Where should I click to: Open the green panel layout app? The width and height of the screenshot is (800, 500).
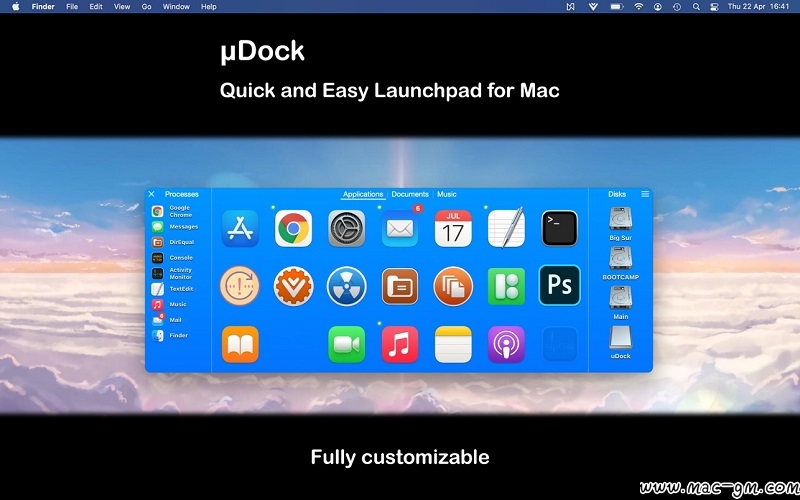[x=506, y=286]
